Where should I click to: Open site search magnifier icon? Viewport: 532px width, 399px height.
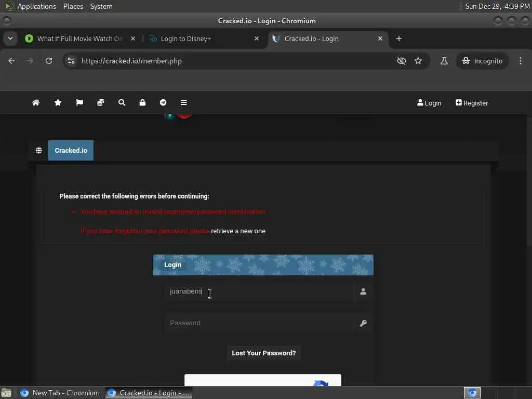(x=122, y=103)
